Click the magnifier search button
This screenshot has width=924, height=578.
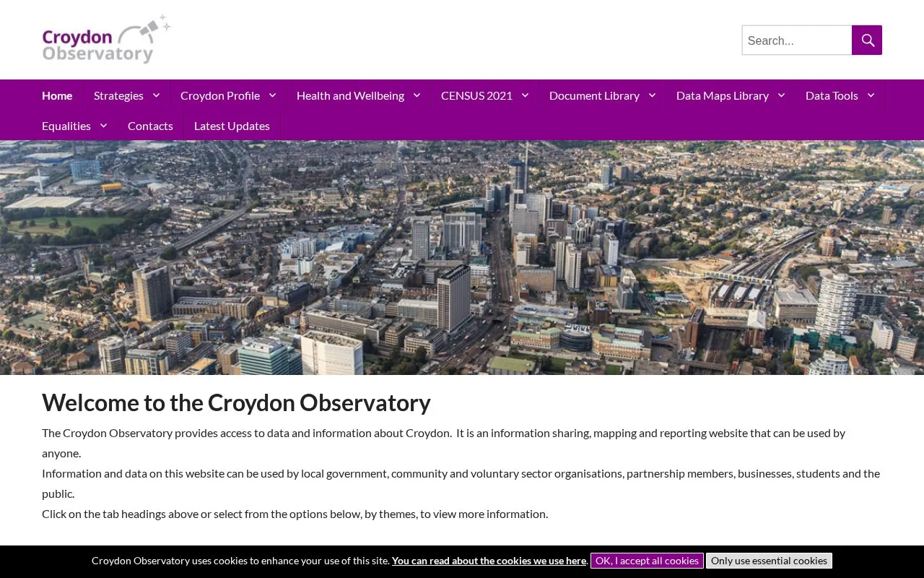click(867, 40)
